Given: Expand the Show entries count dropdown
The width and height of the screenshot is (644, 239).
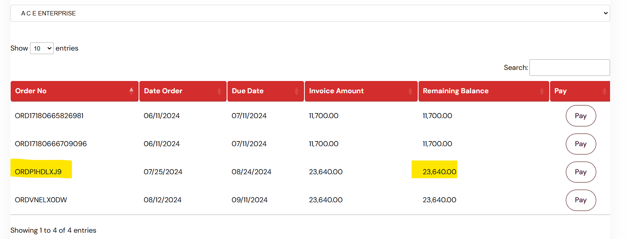Looking at the screenshot, I should tap(41, 49).
